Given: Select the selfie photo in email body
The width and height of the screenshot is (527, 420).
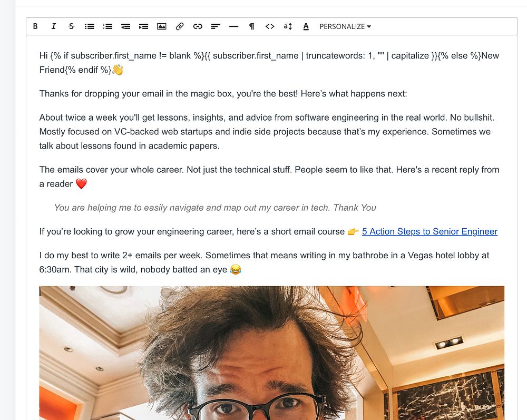Looking at the screenshot, I should (271, 353).
